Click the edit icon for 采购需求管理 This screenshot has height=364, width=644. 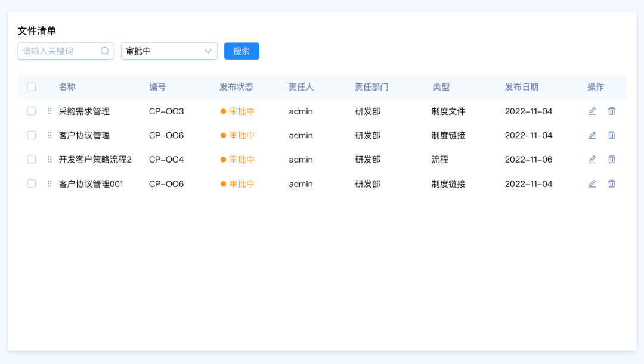tap(592, 111)
